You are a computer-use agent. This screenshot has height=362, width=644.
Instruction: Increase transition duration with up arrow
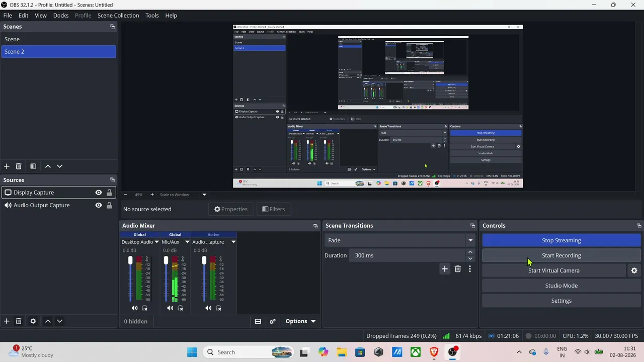coord(470,252)
